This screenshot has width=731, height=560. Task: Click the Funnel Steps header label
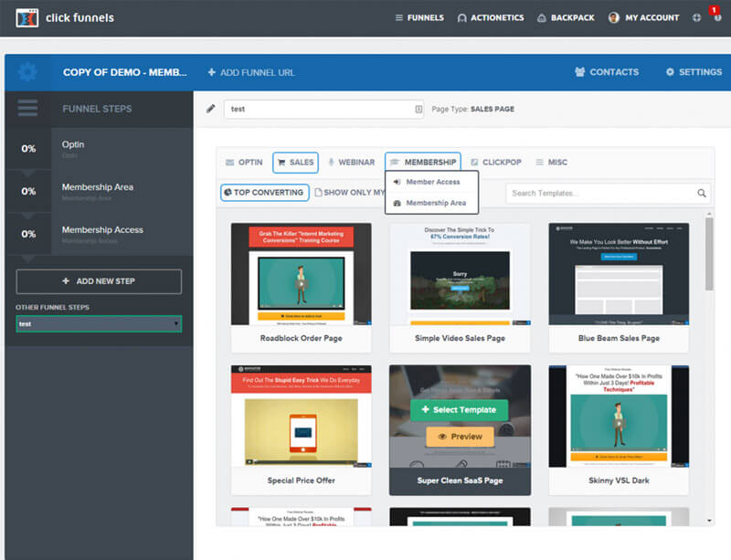(97, 109)
